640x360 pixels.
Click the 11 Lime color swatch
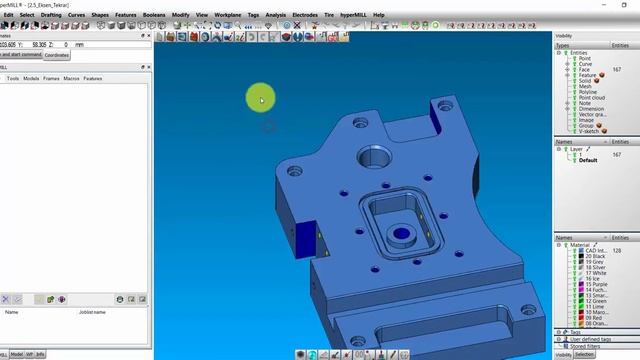pyautogui.click(x=581, y=307)
